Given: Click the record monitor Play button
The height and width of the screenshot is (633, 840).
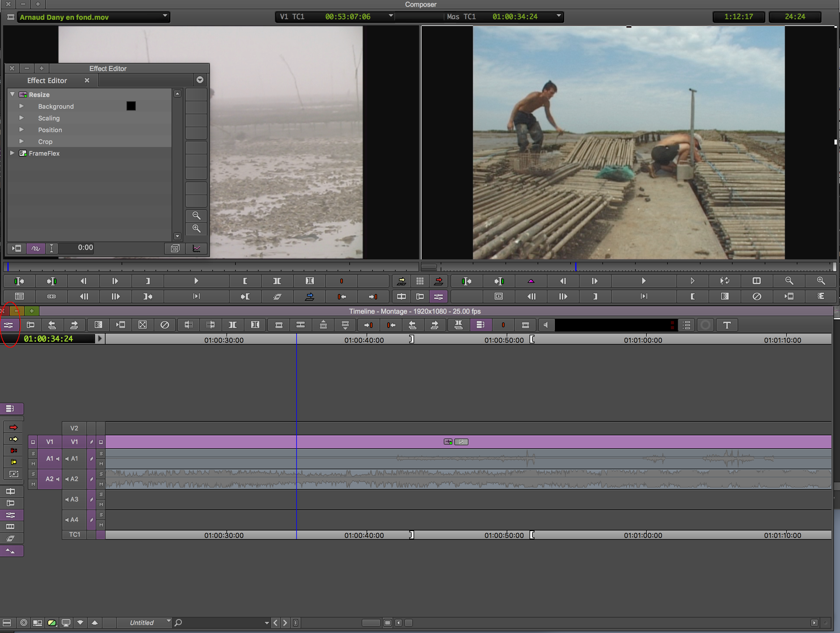Looking at the screenshot, I should coord(643,281).
